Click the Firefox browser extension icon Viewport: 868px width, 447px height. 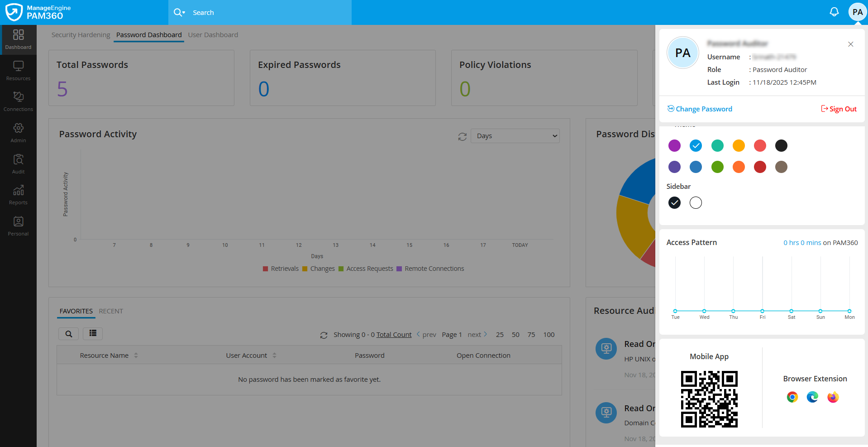tap(833, 397)
